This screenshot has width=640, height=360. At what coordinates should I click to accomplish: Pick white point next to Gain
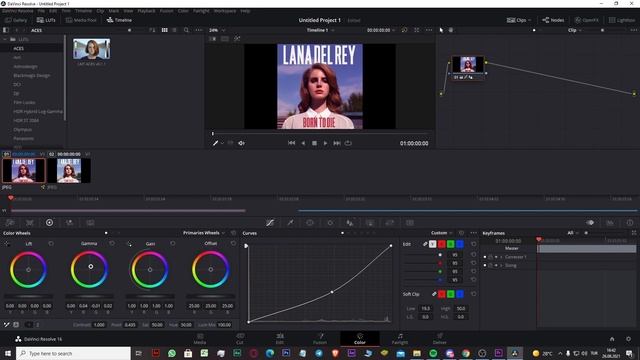[129, 244]
